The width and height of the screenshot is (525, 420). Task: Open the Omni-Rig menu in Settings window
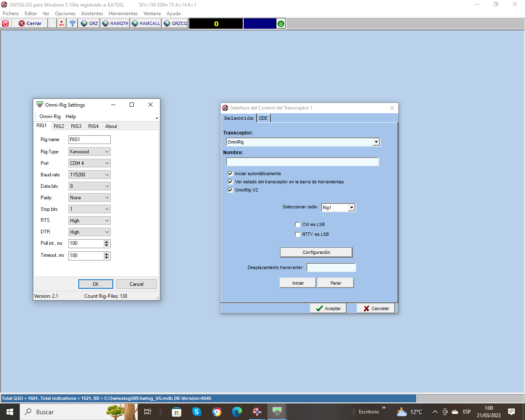click(50, 116)
